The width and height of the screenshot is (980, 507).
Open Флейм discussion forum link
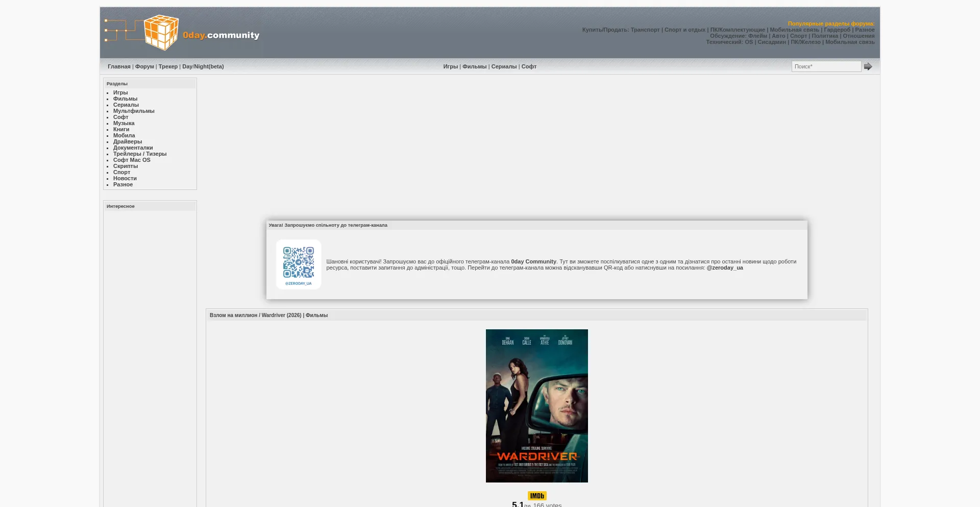pyautogui.click(x=757, y=36)
